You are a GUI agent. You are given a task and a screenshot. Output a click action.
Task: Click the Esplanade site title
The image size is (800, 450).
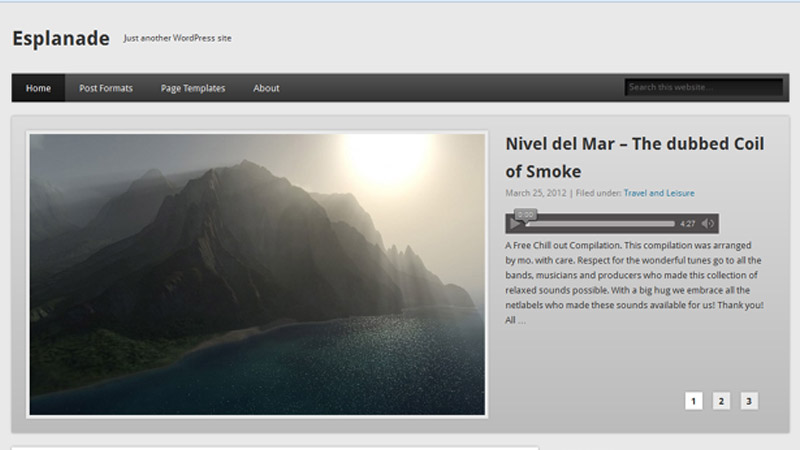click(61, 38)
